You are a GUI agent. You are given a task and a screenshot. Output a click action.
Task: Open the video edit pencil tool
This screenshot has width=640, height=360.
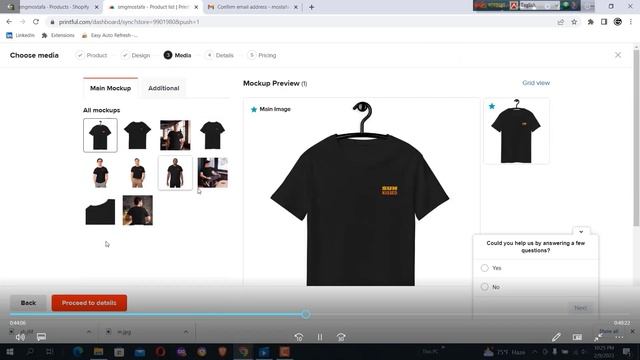(556, 337)
